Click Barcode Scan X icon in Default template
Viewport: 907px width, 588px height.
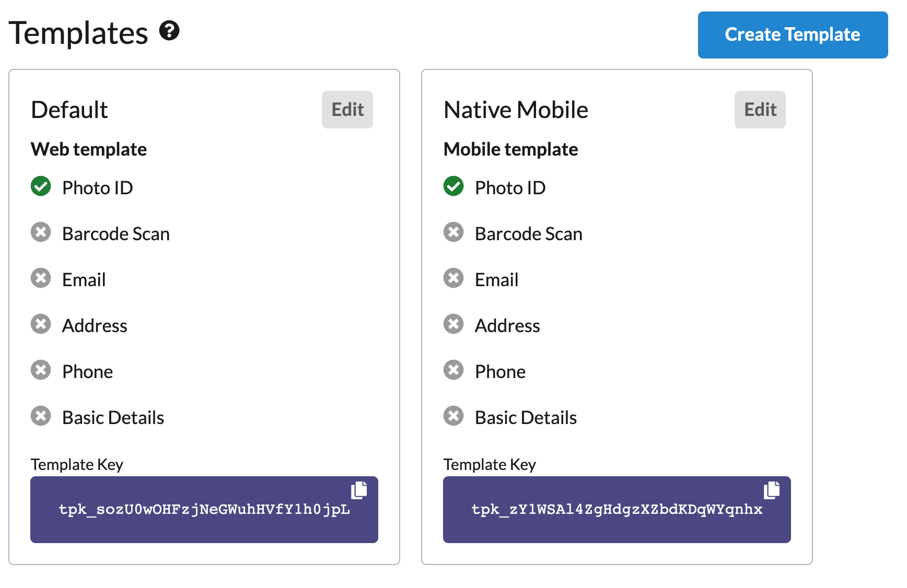point(41,232)
